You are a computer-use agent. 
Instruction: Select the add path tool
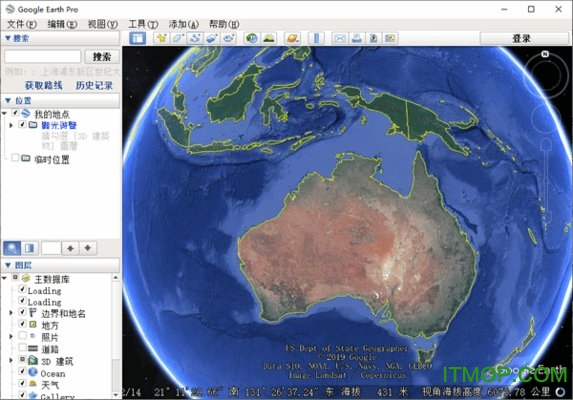click(195, 38)
